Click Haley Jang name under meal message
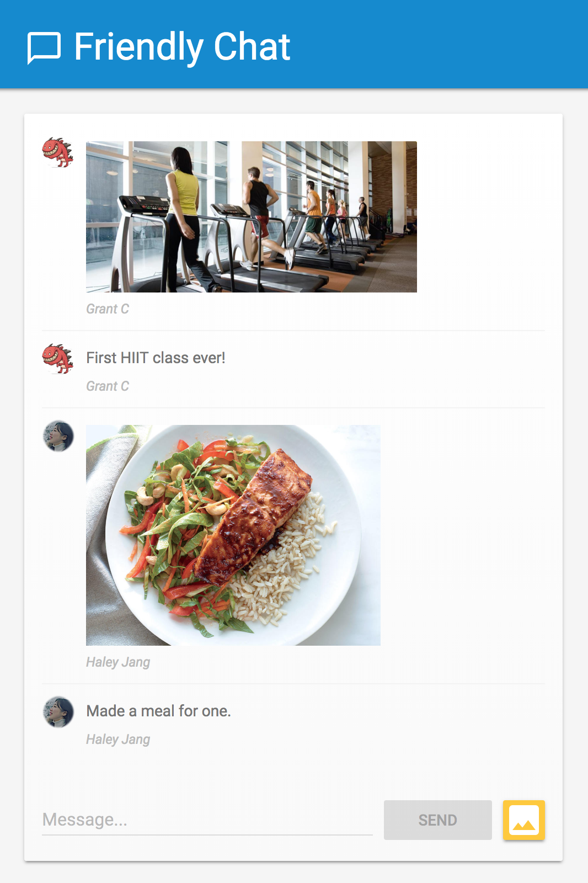588x883 pixels. (118, 740)
